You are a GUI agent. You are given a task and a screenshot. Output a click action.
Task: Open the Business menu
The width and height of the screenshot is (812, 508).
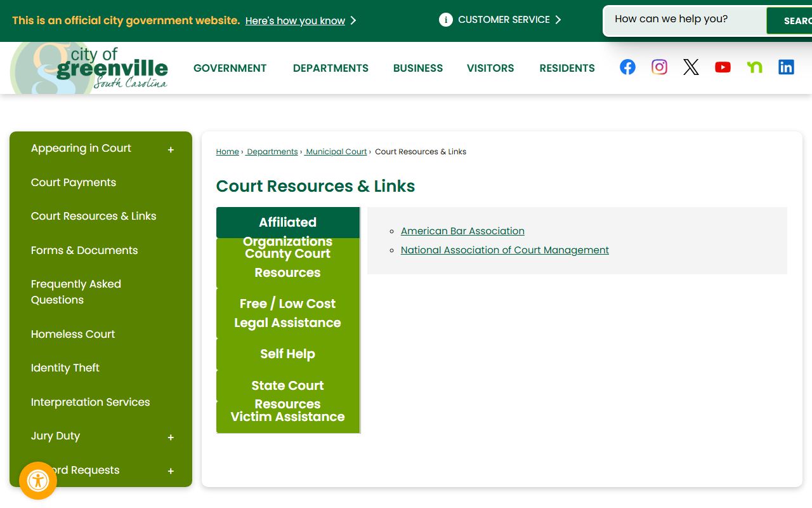coord(418,68)
